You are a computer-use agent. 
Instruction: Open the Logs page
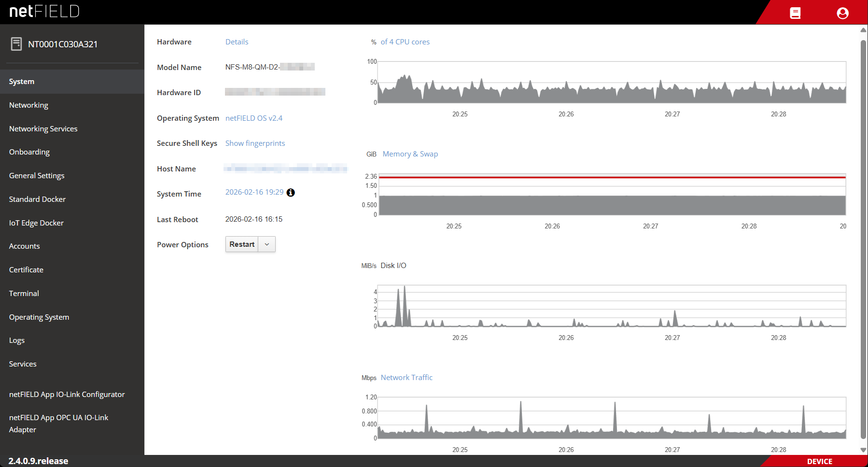[x=17, y=340]
